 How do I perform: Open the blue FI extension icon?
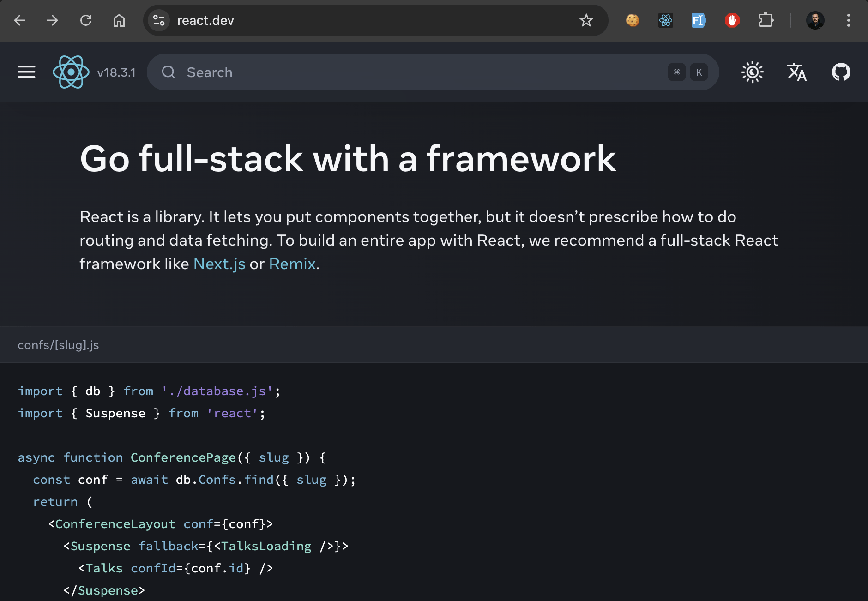699,20
